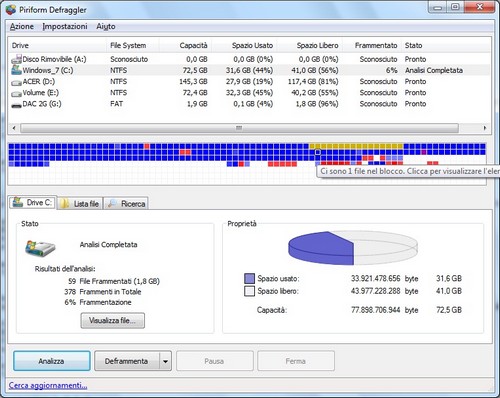The image size is (500, 398).
Task: Switch to the Drive C: tab
Action: point(32,202)
